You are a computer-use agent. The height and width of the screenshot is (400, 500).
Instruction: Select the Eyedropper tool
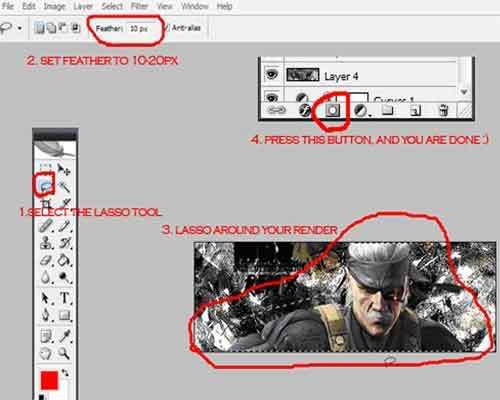65,336
